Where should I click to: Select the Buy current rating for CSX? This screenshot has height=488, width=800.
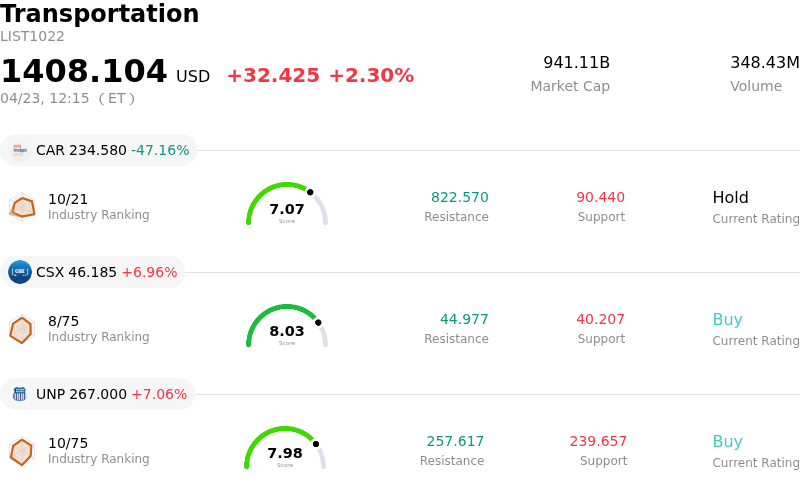(x=727, y=320)
